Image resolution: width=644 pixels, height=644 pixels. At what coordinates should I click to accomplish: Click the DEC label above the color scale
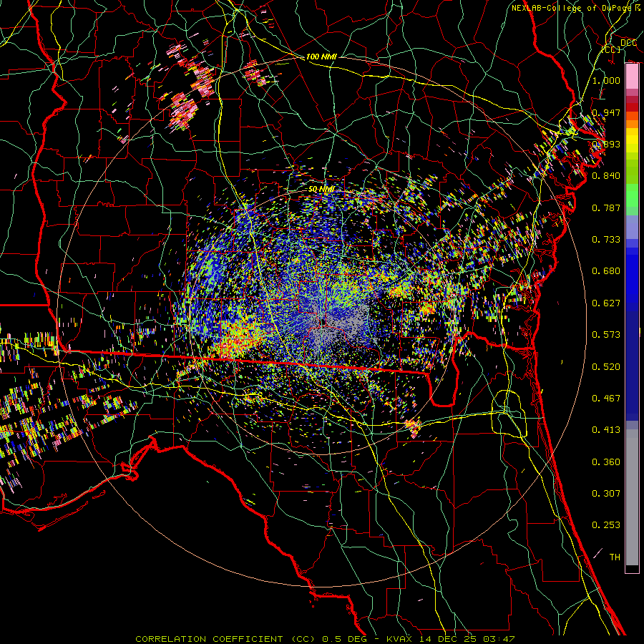click(x=628, y=43)
